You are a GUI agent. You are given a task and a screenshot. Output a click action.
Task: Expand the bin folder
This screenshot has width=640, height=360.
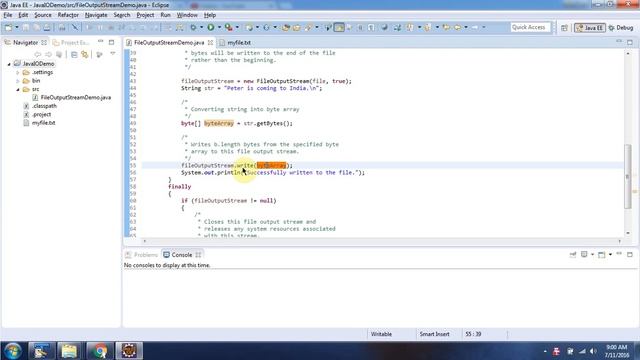18,81
